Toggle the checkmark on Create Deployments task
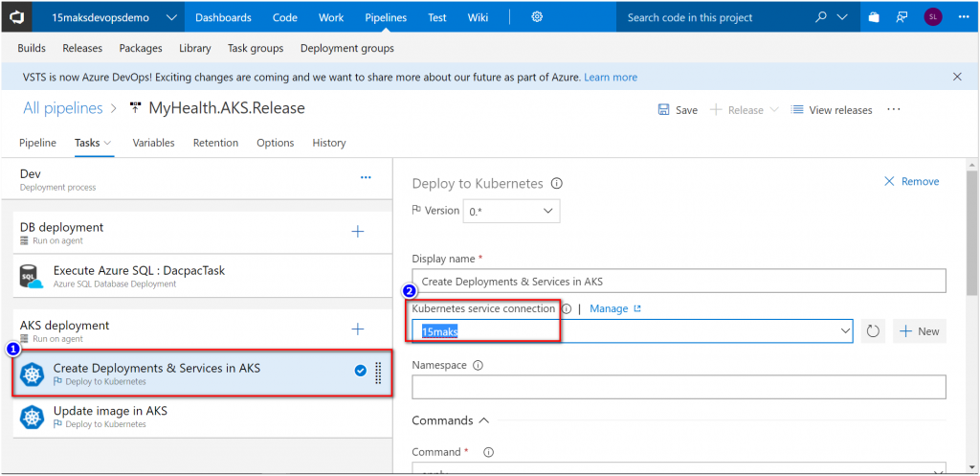This screenshot has height=476, width=980. click(x=361, y=371)
